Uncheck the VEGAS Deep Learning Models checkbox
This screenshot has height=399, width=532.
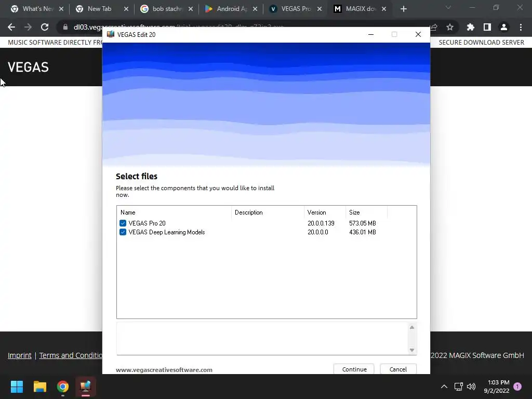tap(123, 232)
